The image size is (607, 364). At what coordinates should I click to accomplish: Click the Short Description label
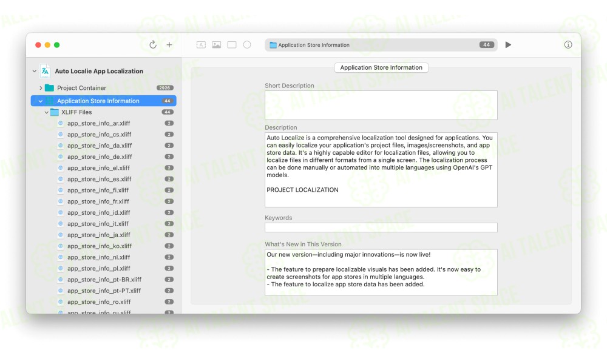(290, 86)
